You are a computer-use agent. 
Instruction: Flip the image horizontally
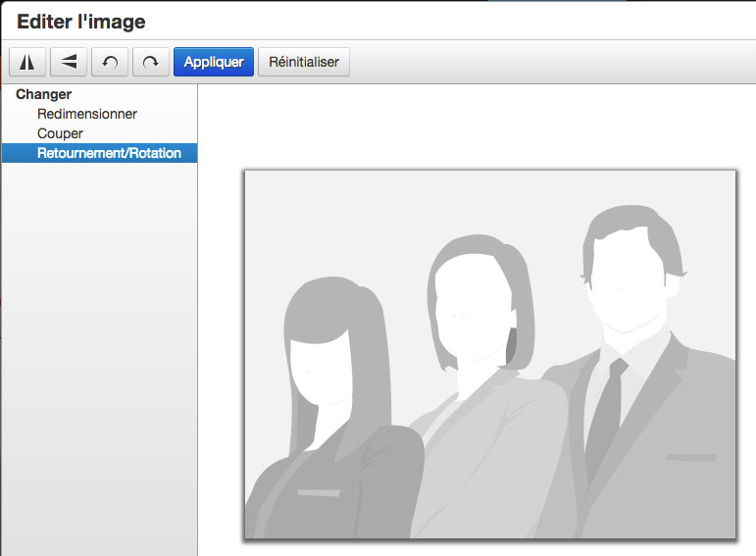click(27, 62)
